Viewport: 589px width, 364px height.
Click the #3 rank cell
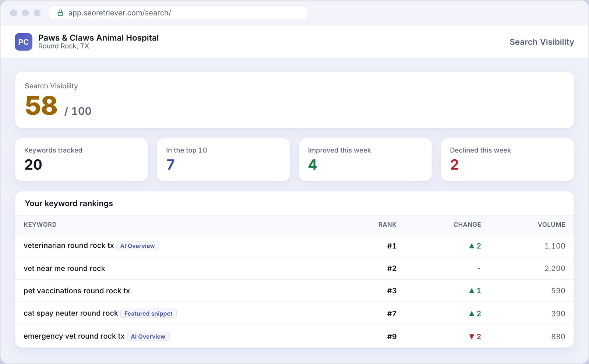pyautogui.click(x=392, y=291)
